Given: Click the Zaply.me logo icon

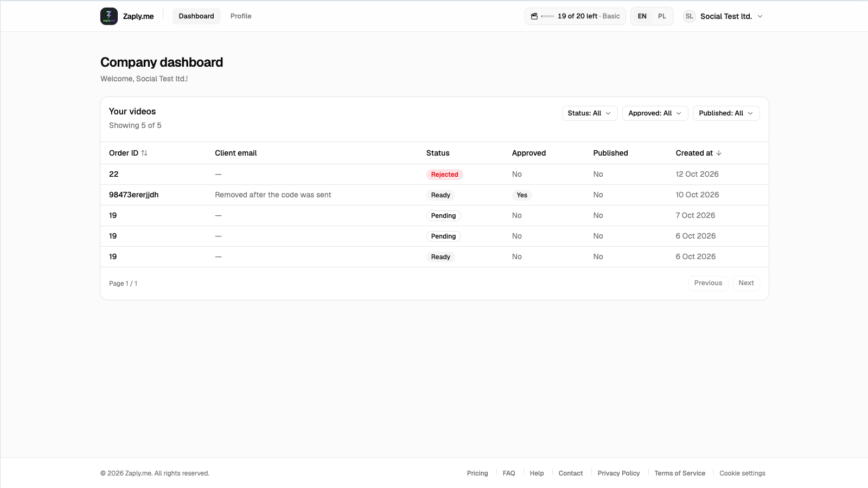Looking at the screenshot, I should coord(109,16).
